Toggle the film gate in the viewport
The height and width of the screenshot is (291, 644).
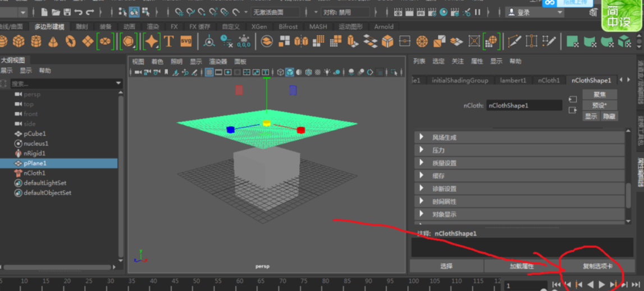point(218,72)
